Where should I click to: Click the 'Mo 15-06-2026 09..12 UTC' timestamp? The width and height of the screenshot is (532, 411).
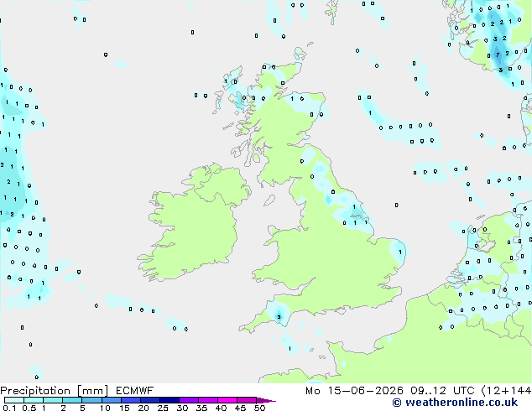click(x=390, y=391)
